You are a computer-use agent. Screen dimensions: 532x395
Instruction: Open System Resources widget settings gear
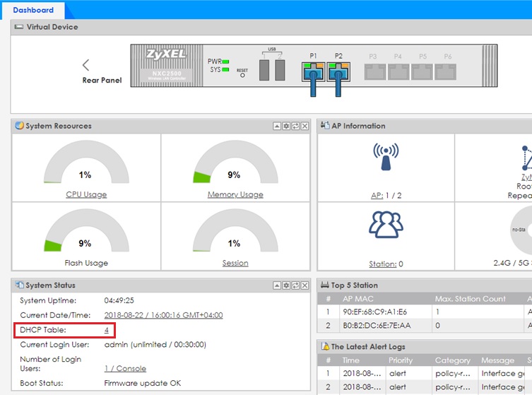[287, 126]
